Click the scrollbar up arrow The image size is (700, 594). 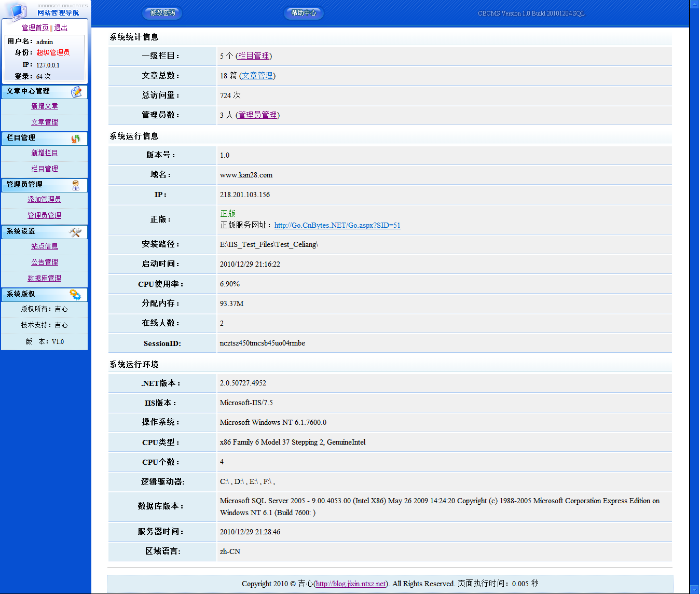point(694,4)
